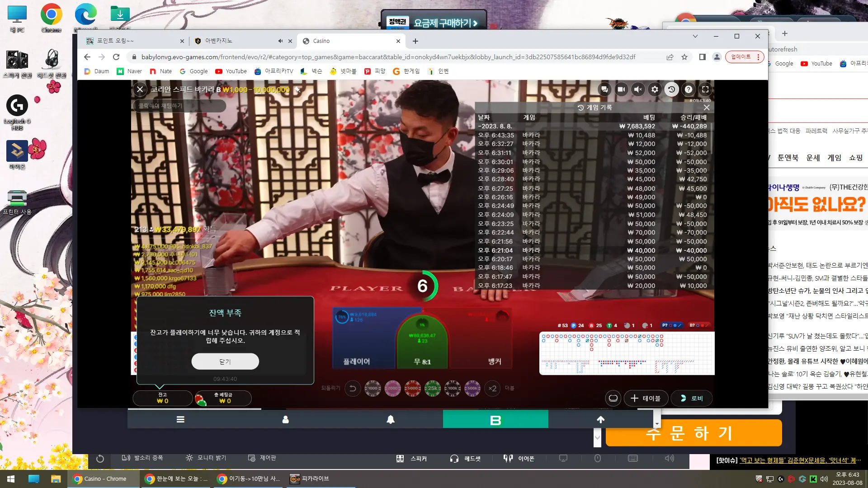Click the 로비 lobby button
This screenshot has height=488, width=868.
[x=692, y=398]
